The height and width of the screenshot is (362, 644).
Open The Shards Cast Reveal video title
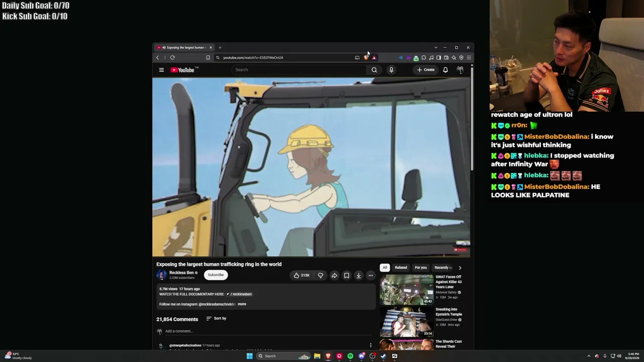[449, 344]
